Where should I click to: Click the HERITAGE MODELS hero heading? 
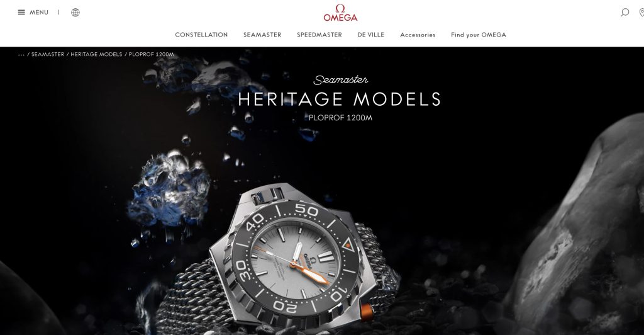(x=339, y=99)
